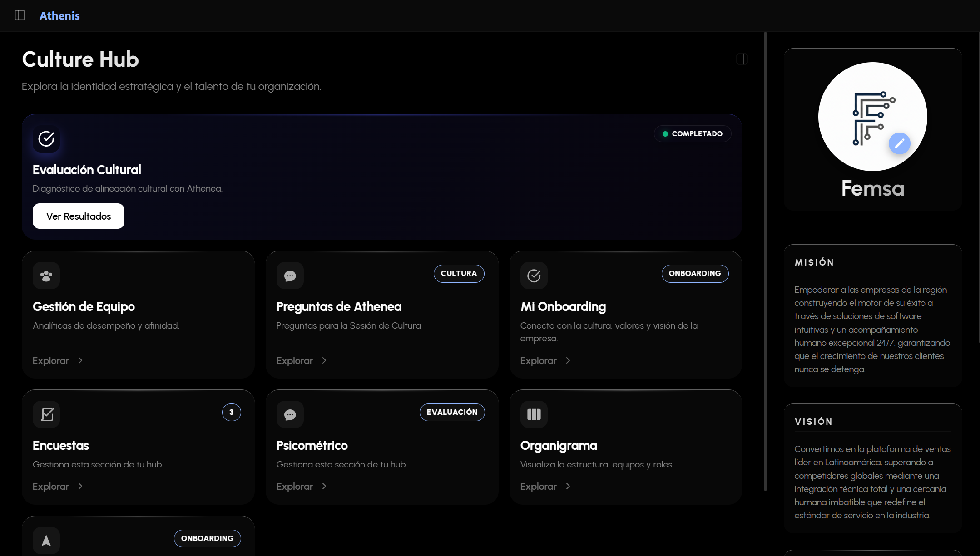The width and height of the screenshot is (980, 556).
Task: Open the Mi Onboarding title
Action: click(x=563, y=307)
